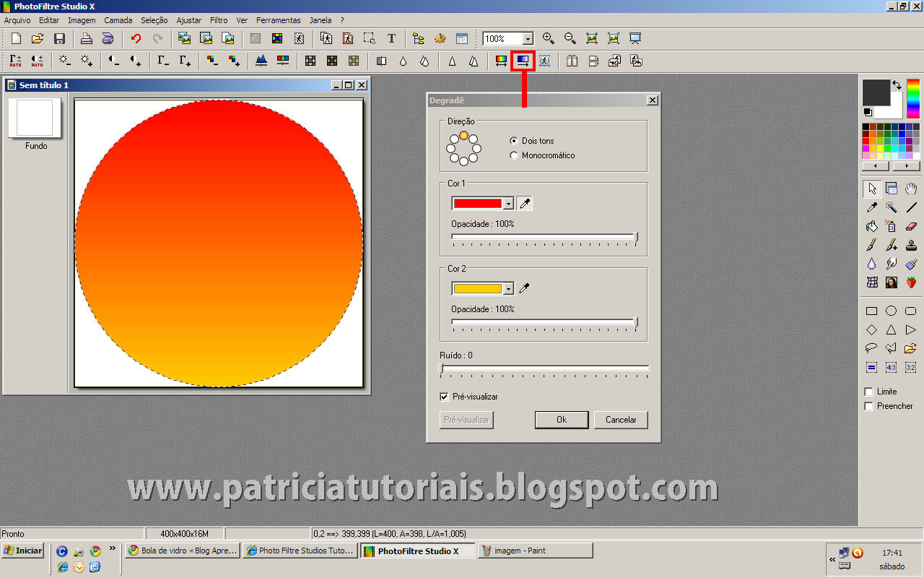Click the Cor 2 opacity slider handle

click(635, 322)
